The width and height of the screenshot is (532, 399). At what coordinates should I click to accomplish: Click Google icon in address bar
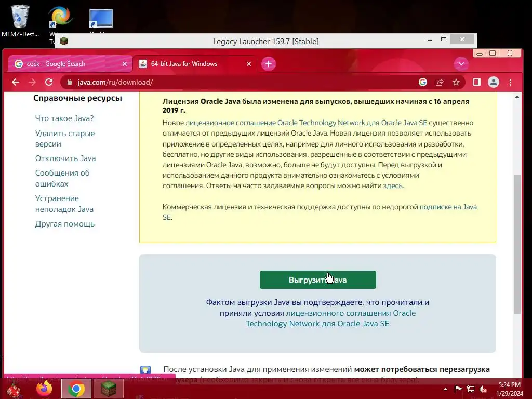423,82
